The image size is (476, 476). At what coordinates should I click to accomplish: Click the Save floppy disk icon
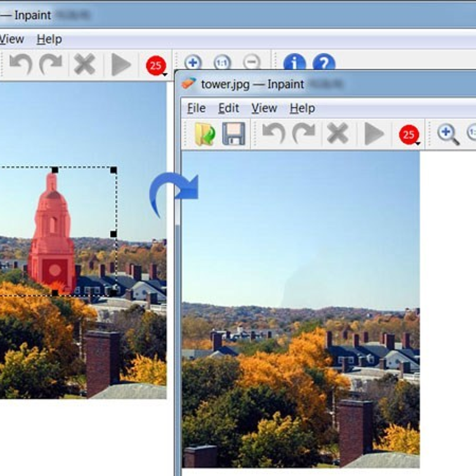233,134
